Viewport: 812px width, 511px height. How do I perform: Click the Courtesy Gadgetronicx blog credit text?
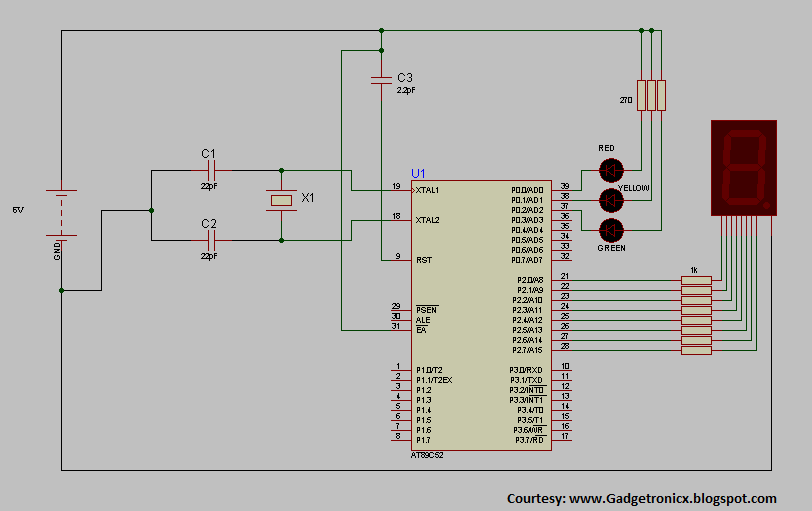[x=642, y=498]
